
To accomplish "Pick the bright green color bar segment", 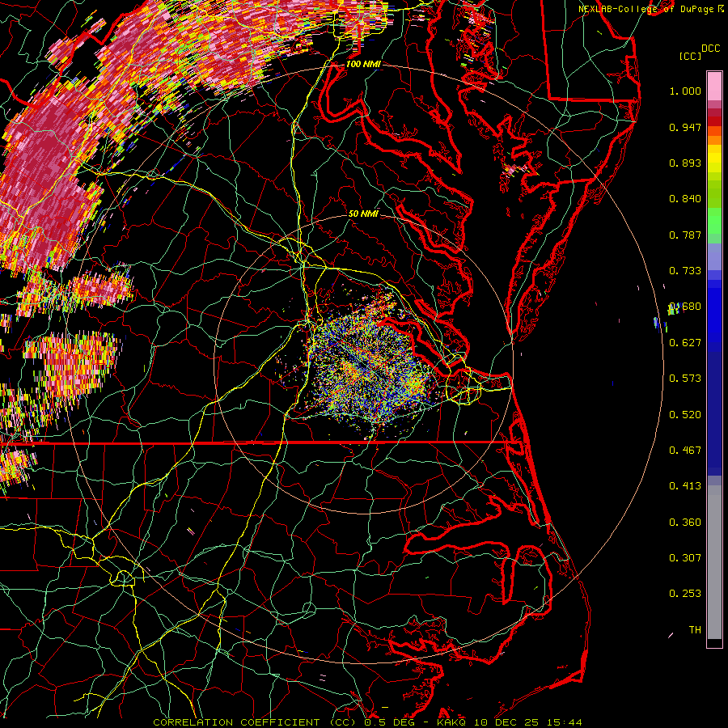I will click(714, 221).
